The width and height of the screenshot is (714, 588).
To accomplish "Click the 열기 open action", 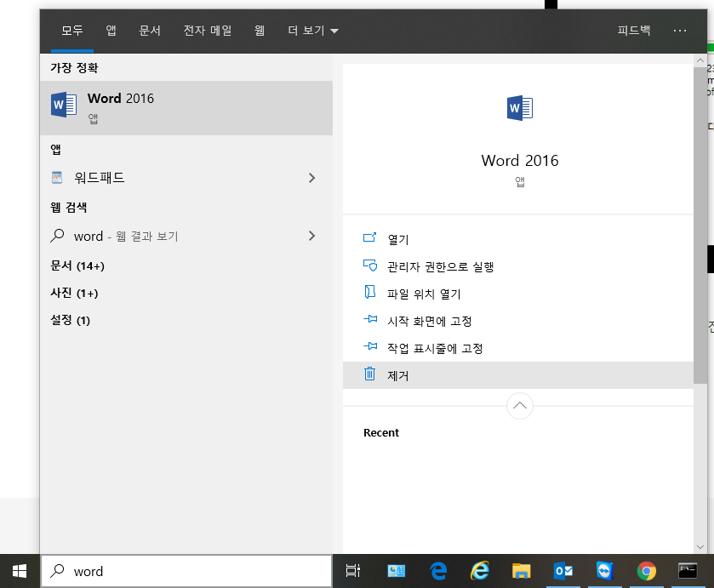I will pos(518,239).
